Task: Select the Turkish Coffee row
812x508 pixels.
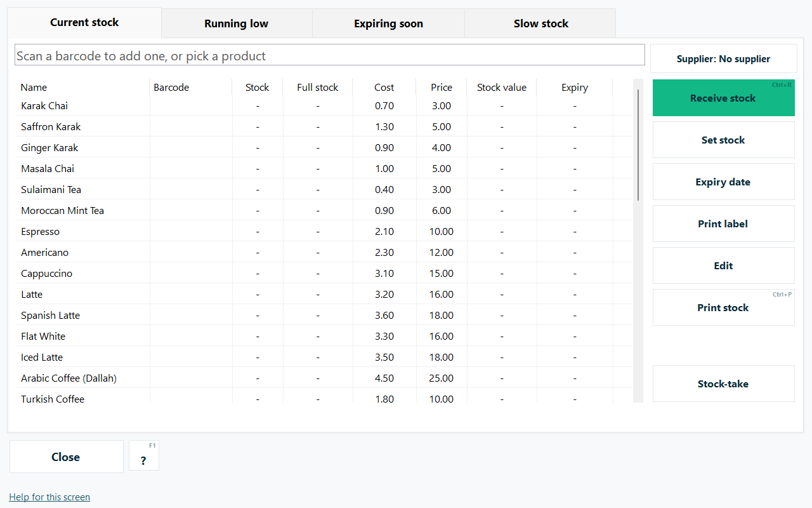Action: (324, 396)
